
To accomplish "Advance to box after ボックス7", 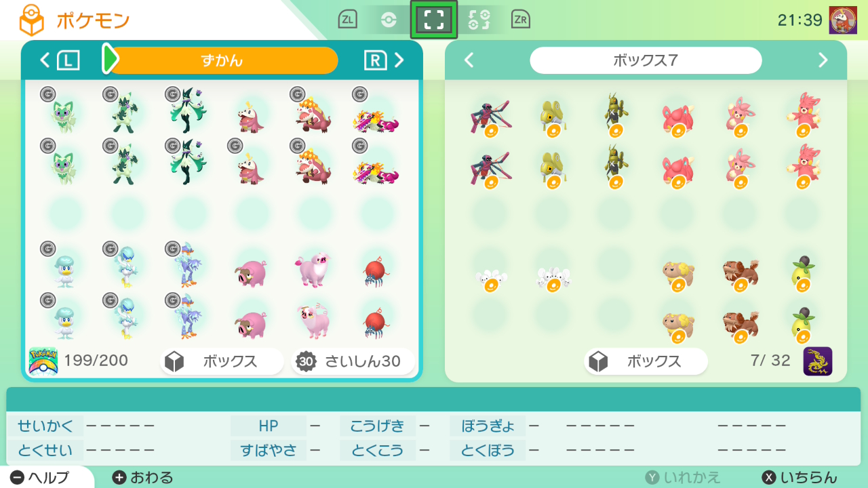I will [823, 60].
